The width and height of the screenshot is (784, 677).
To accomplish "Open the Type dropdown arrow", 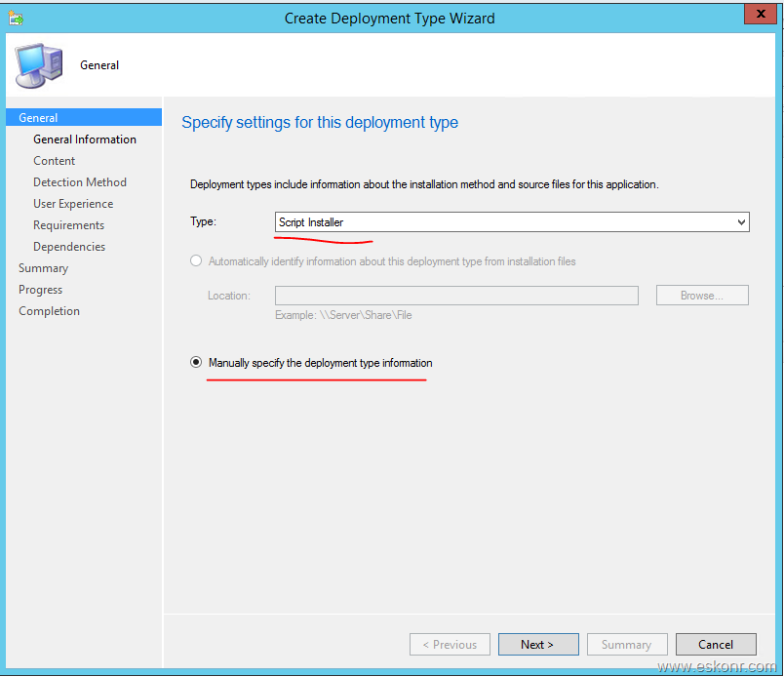I will point(741,222).
